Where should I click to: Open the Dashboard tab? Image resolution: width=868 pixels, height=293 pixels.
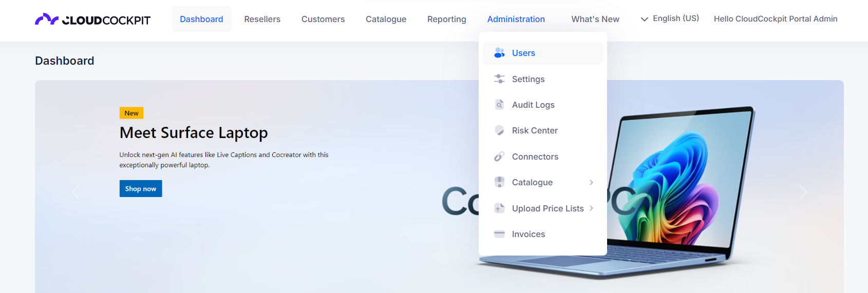[201, 19]
